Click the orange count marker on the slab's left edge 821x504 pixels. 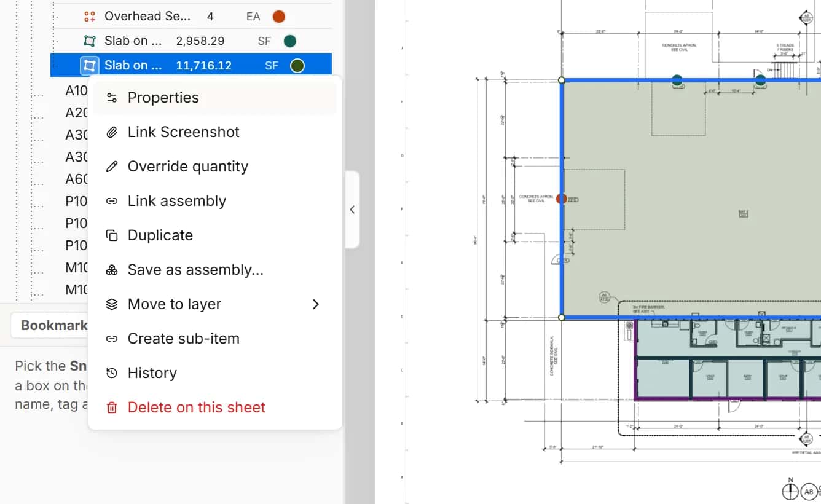[561, 199]
